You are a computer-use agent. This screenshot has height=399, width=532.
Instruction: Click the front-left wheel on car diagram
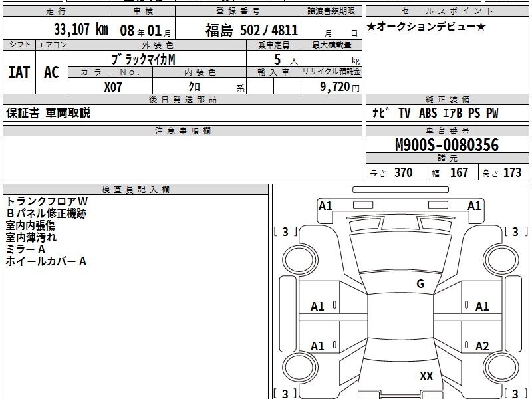[x=300, y=260]
